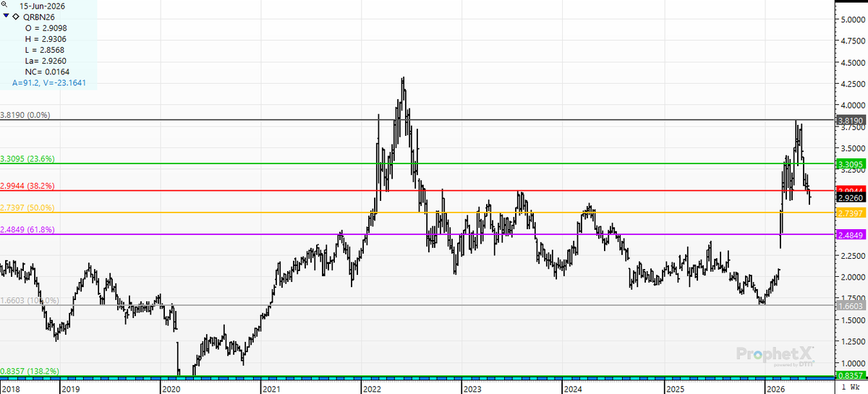Select the 2.4849 (61.8%) Fibonacci label
868x394 pixels.
coord(27,229)
